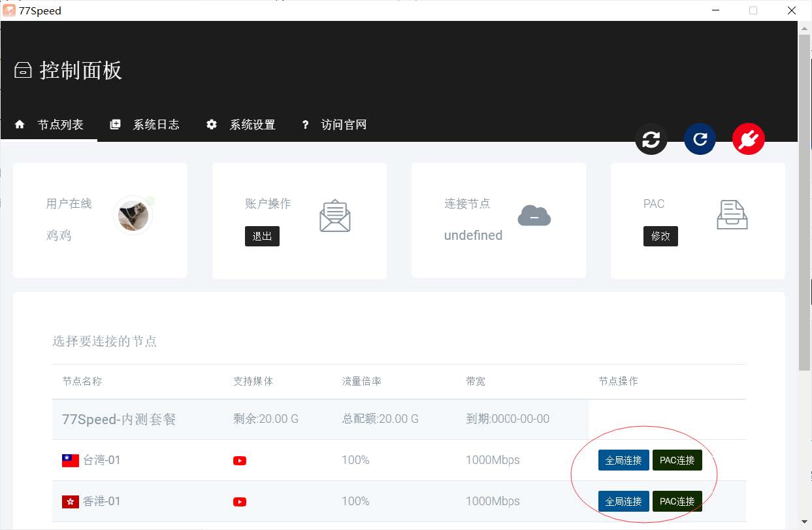Click the YouTube icon in 香港-01 row
This screenshot has height=530, width=812.
(x=240, y=502)
